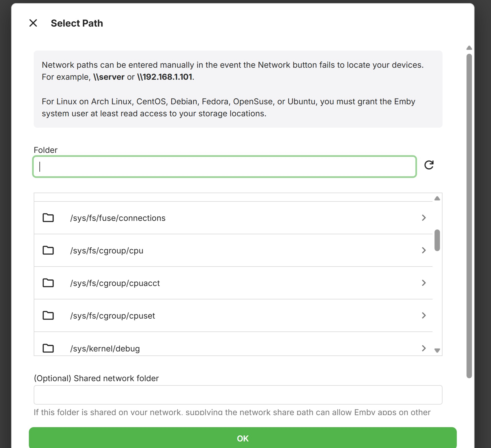The image size is (491, 448).
Task: Click the Shared network folder input
Action: 238,395
